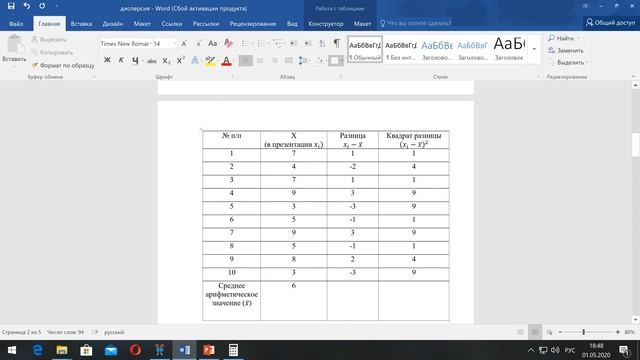Click the русский language indicator
Image resolution: width=640 pixels, height=360 pixels.
pos(114,332)
